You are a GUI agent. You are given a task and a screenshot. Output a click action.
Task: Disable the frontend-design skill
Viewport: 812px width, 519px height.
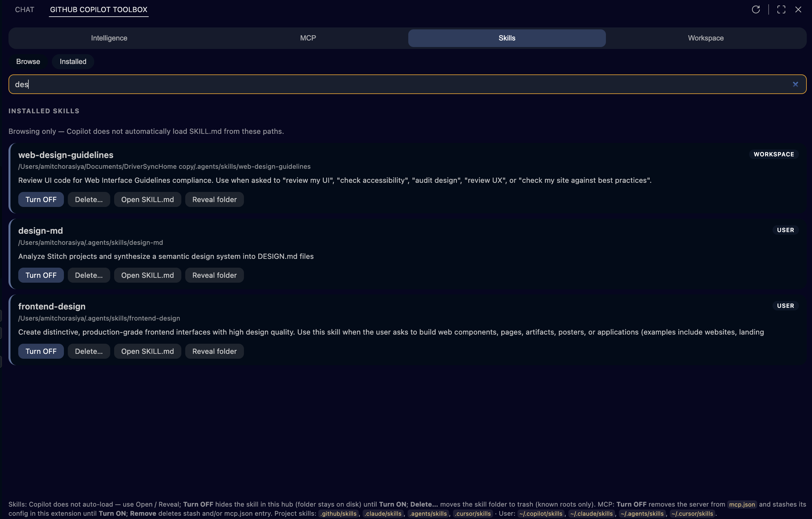click(x=41, y=351)
